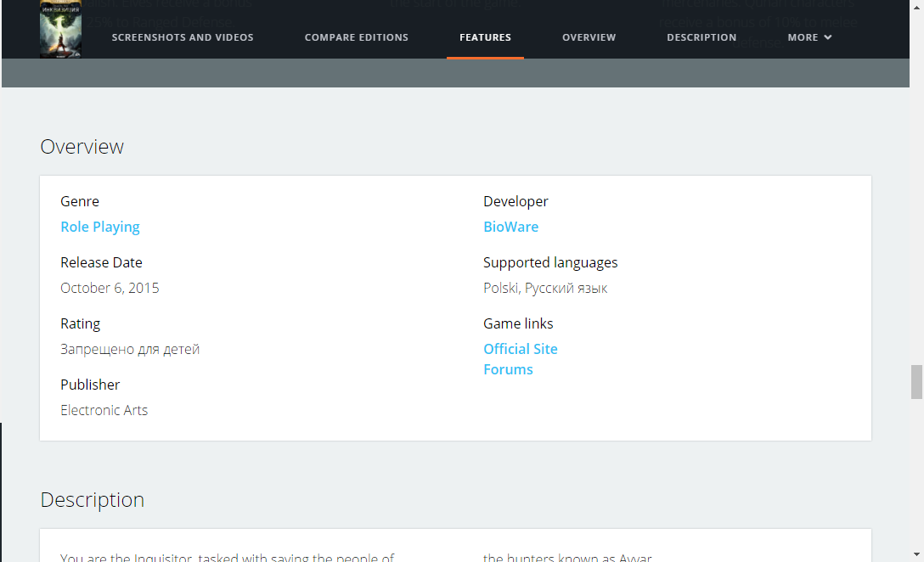Viewport: 924px width, 562px height.
Task: Expand the More dropdown menu
Action: point(809,37)
